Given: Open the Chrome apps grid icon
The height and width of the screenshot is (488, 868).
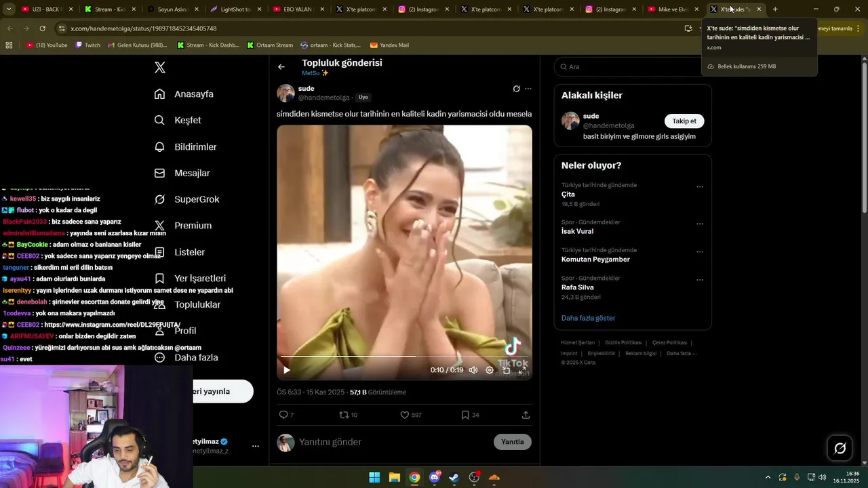Looking at the screenshot, I should point(9,45).
